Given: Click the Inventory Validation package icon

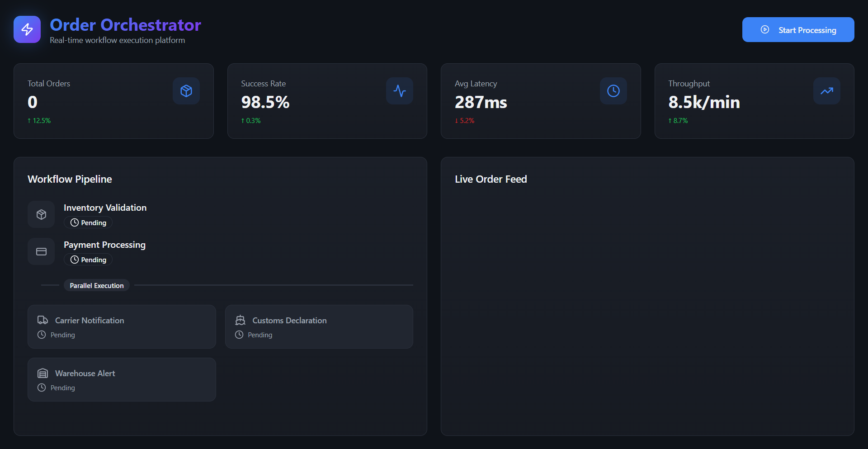Looking at the screenshot, I should pos(41,214).
